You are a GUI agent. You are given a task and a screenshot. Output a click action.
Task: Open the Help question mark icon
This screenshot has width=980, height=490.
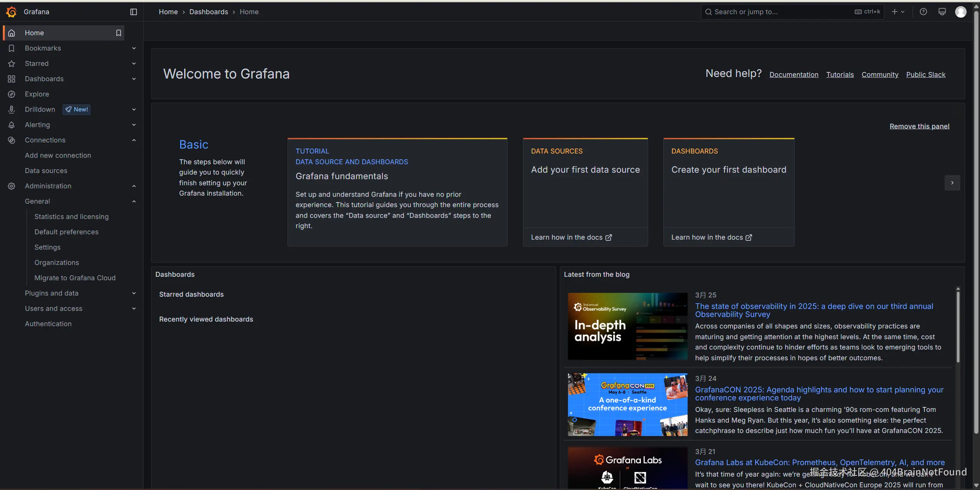click(x=923, y=12)
